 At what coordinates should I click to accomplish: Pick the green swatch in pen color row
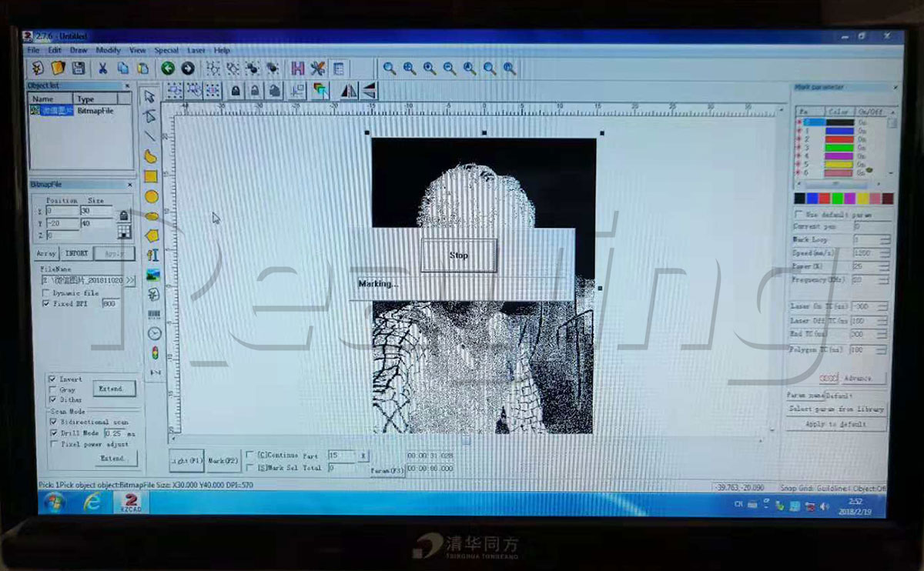(x=837, y=199)
